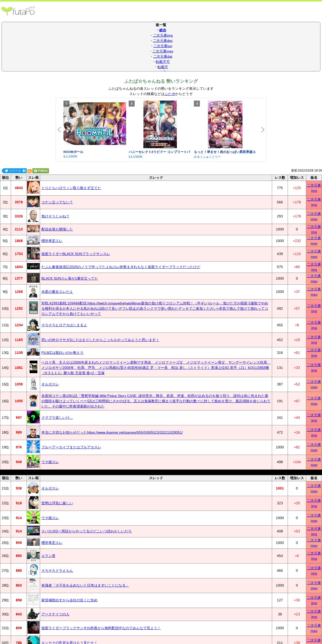Viewport: 322px width, 644px height.
Task: Select the red 1001 reply count
Action: (280, 488)
